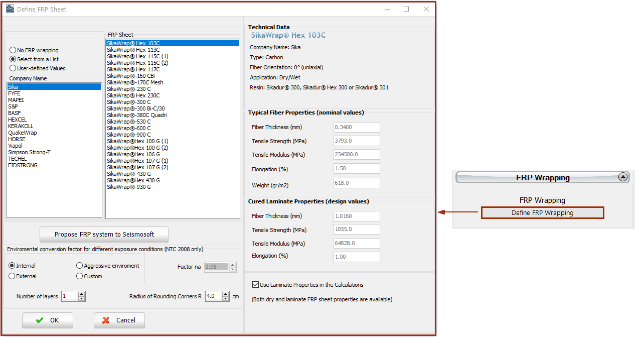644x339 pixels.
Task: Collapse the FRP Wrapping panel arrow
Action: point(622,177)
